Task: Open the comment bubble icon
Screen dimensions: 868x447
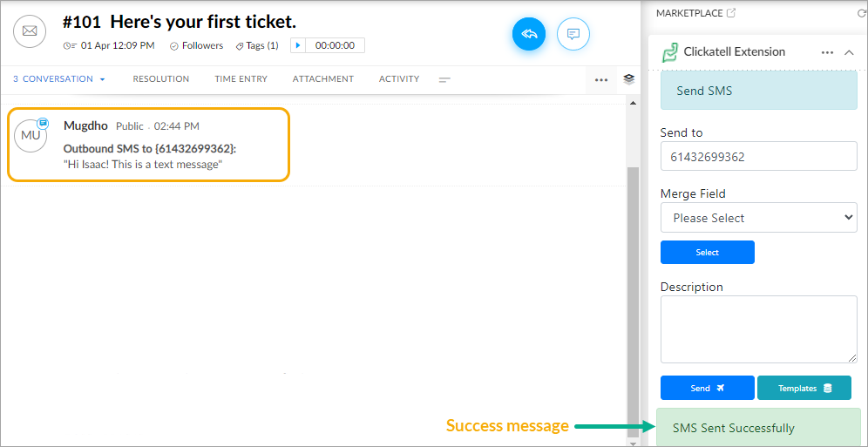Action: point(573,34)
